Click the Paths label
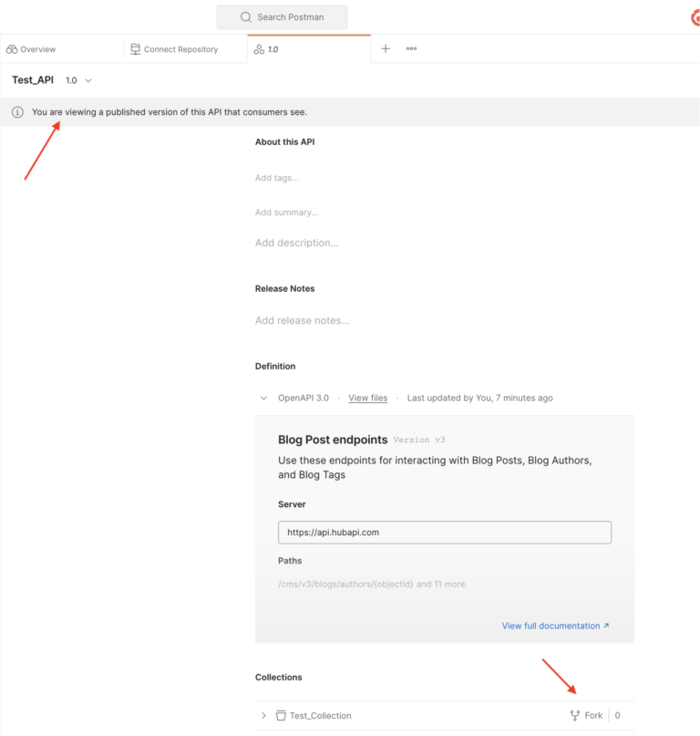Image resolution: width=700 pixels, height=736 pixels. tap(290, 561)
